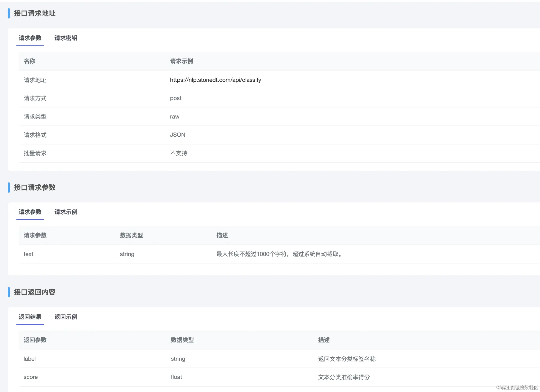Click the 1000-character limit description text
Image resolution: width=540 pixels, height=392 pixels.
279,254
